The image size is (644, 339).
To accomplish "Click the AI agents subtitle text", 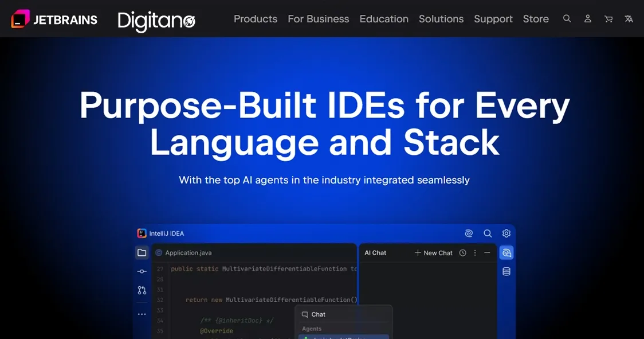I will click(x=324, y=180).
